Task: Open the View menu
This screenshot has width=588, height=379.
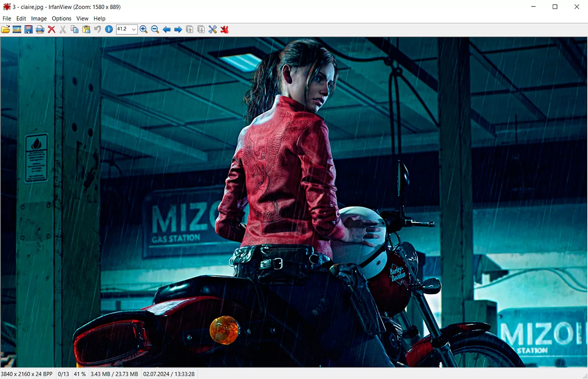Action: (x=82, y=19)
